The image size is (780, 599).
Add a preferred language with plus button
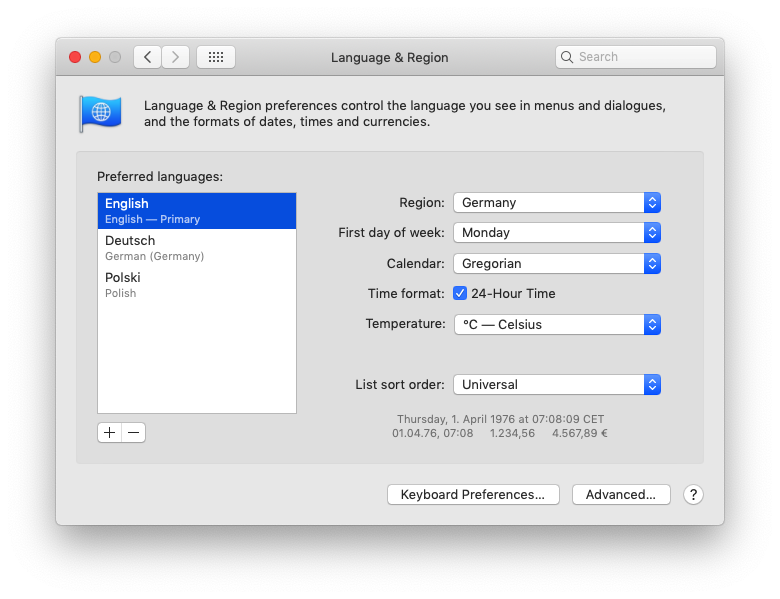(110, 432)
